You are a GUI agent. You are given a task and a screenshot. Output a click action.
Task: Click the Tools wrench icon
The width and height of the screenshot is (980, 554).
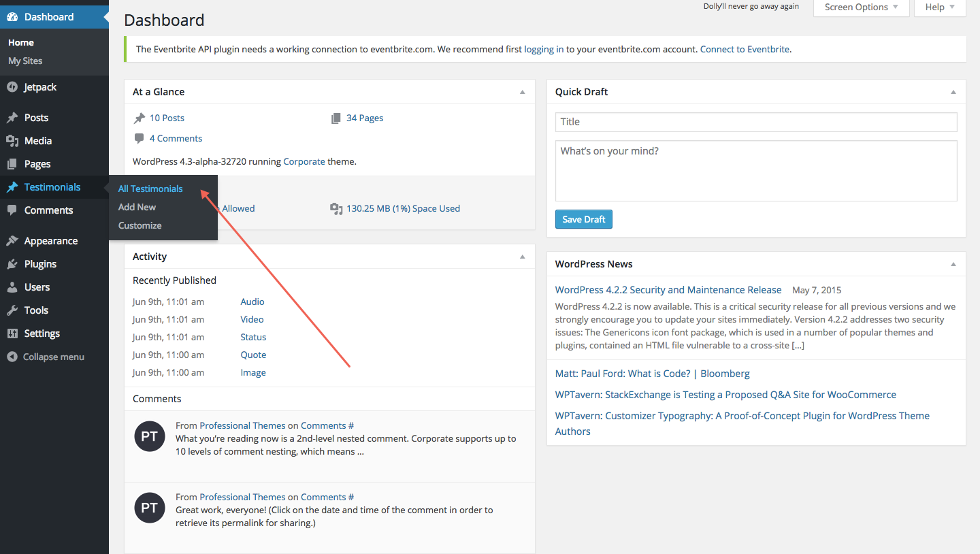[x=12, y=310]
